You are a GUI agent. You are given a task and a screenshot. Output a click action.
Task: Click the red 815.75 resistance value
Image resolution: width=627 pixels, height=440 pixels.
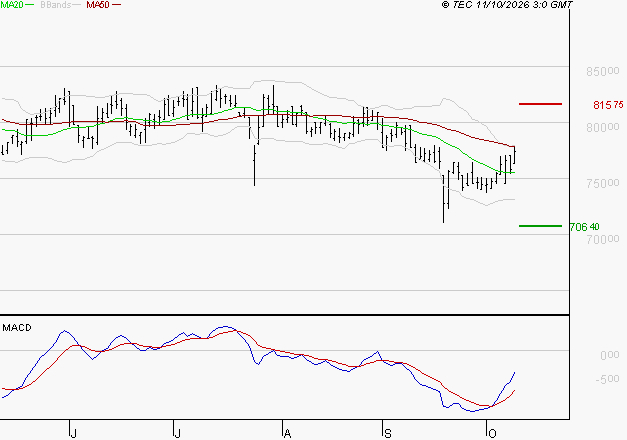608,105
